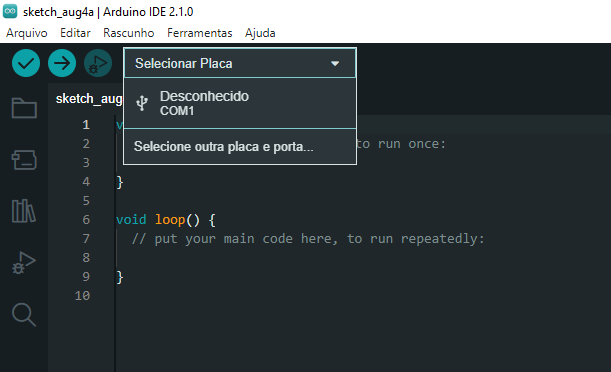Click the Verify checkmark button

(x=26, y=63)
